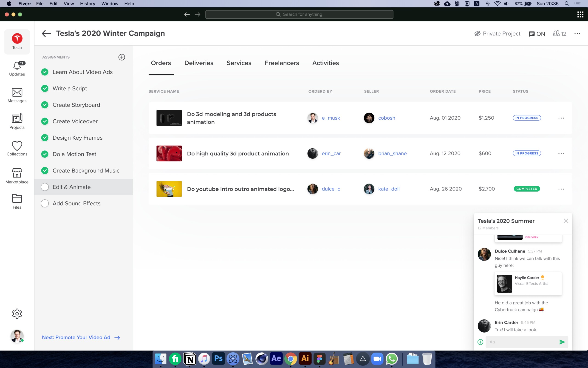Click the chat attachment plus icon
Screen dimensions: 588x368
pyautogui.click(x=480, y=342)
